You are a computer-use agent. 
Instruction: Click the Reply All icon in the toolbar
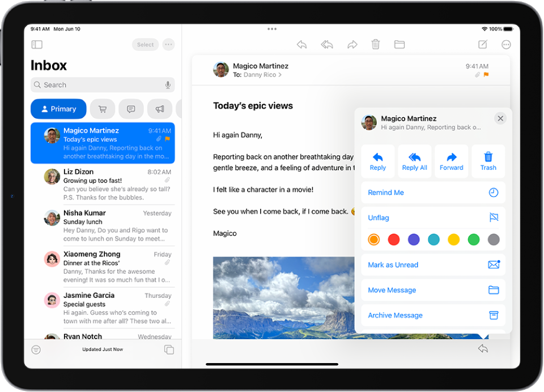click(x=327, y=44)
